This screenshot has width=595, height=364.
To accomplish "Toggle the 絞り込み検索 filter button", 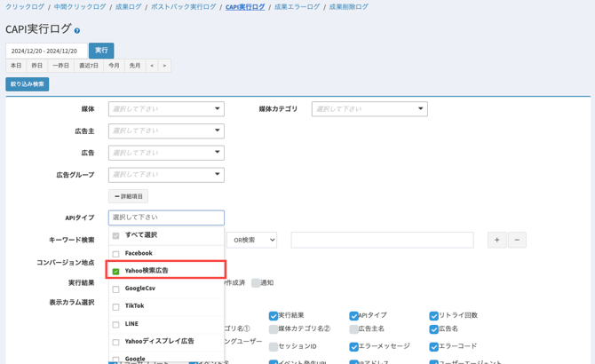I will pos(28,84).
